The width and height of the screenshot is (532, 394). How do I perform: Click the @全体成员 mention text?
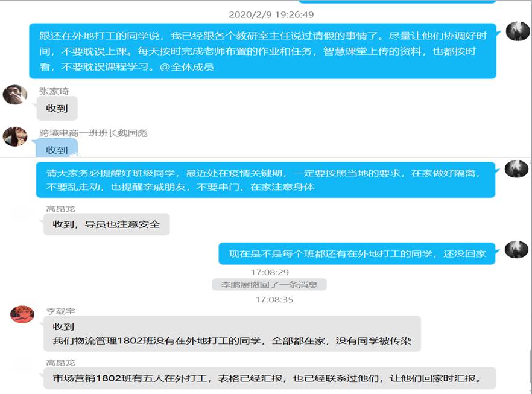(187, 67)
